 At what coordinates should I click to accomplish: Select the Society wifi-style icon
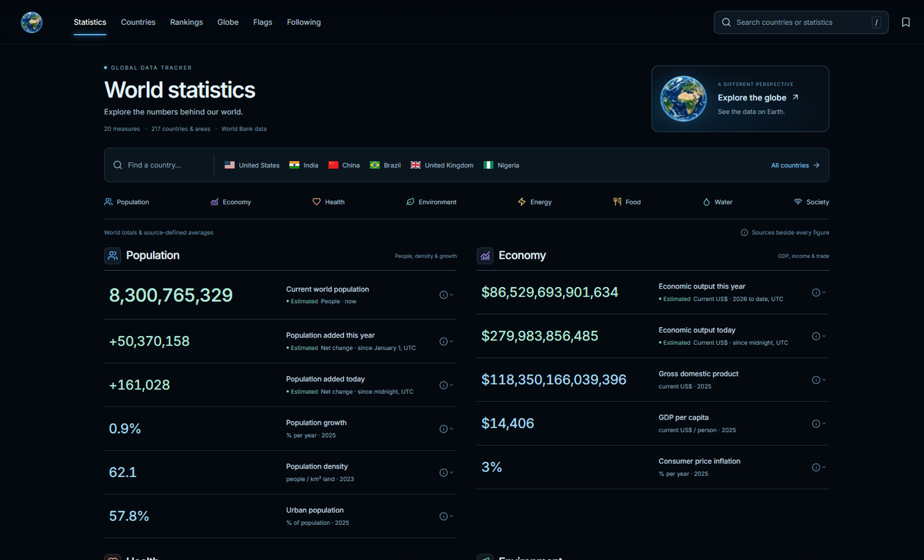coord(798,202)
